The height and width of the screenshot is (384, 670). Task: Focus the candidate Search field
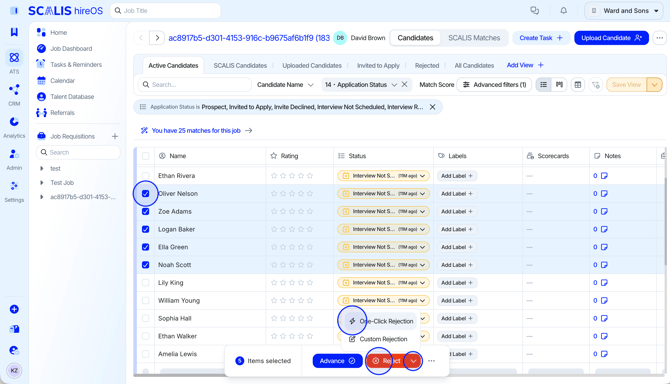point(194,85)
